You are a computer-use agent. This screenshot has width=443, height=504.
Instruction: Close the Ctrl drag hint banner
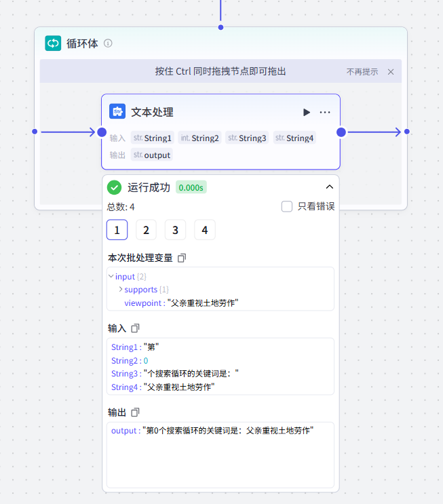(x=391, y=72)
